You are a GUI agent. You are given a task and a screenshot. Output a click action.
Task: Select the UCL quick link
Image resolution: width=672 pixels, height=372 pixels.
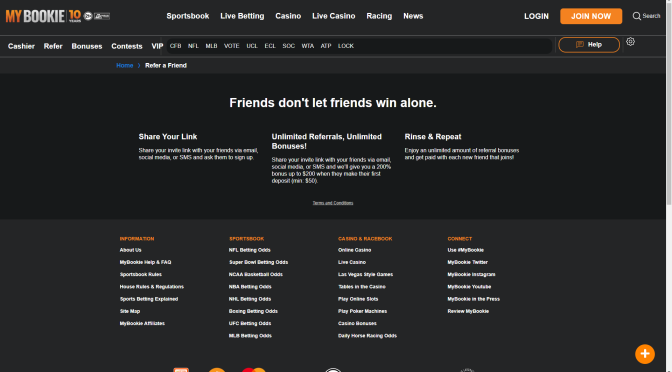click(x=252, y=46)
